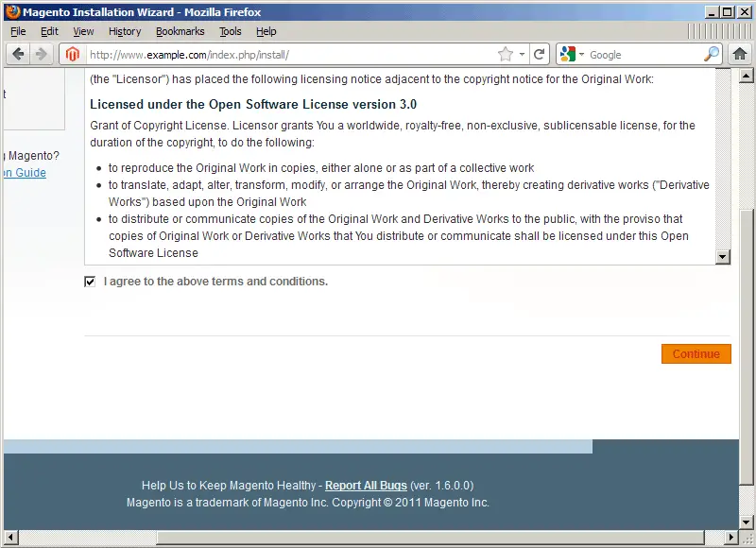Viewport: 756px width, 548px height.
Task: Click the 'to reproduce the Original Work in copies' bullet
Action: (x=321, y=168)
